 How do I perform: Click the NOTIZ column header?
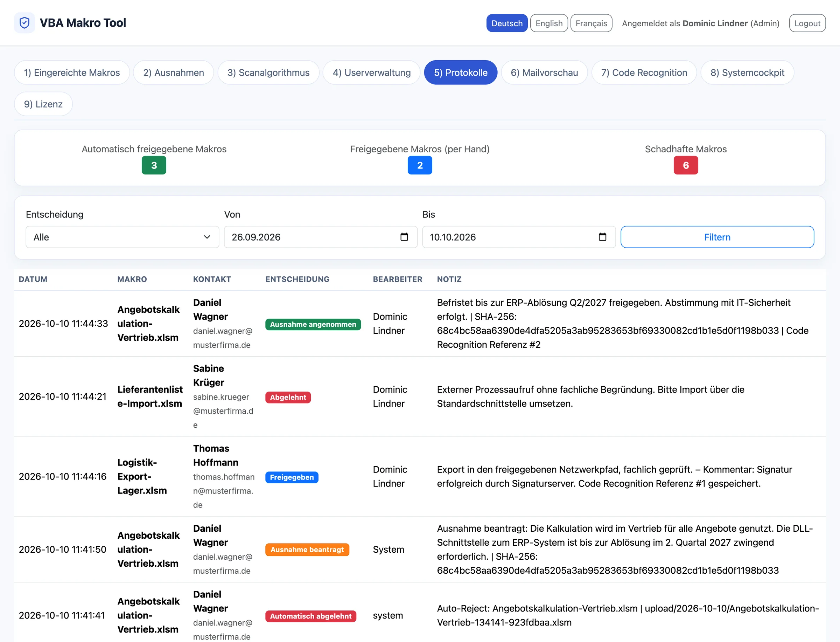click(x=449, y=279)
